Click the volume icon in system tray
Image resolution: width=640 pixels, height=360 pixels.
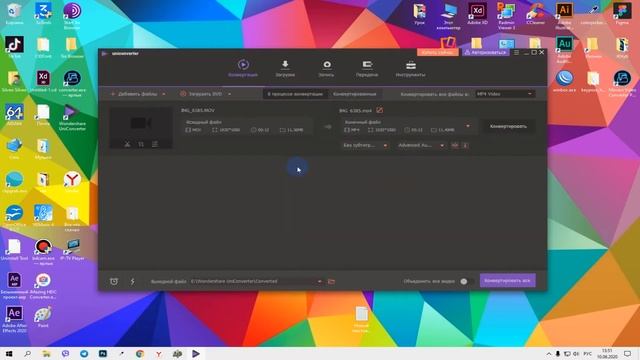click(x=576, y=353)
